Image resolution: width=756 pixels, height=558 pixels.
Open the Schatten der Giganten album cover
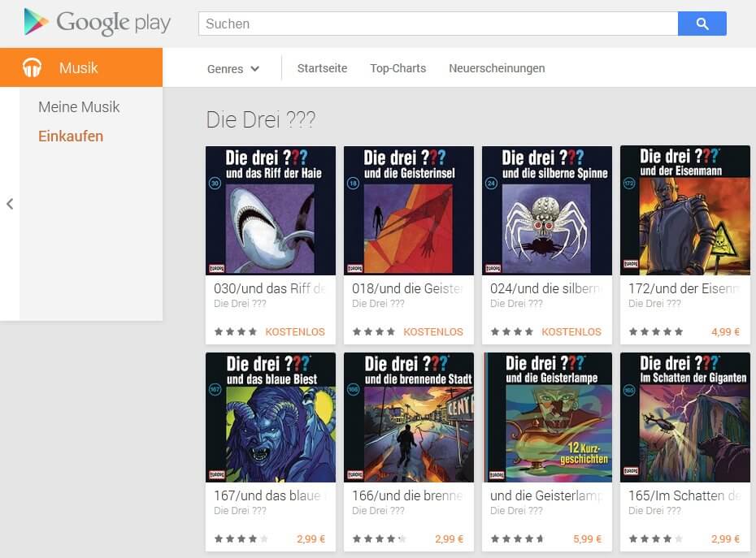(x=685, y=417)
